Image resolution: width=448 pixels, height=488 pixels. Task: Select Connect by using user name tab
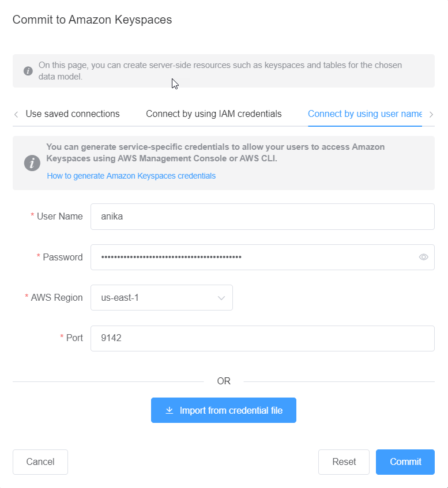click(x=365, y=114)
